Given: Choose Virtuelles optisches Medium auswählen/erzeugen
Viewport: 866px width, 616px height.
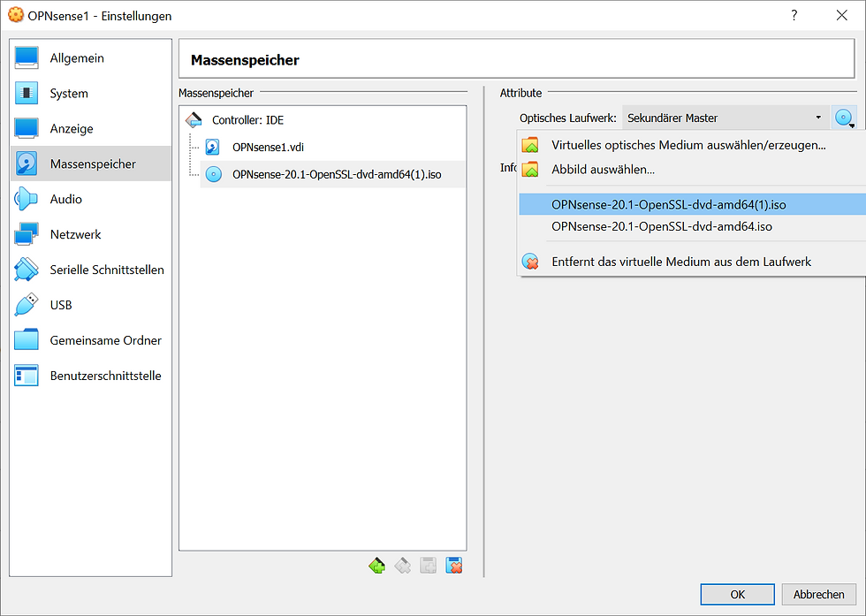Looking at the screenshot, I should 691,145.
